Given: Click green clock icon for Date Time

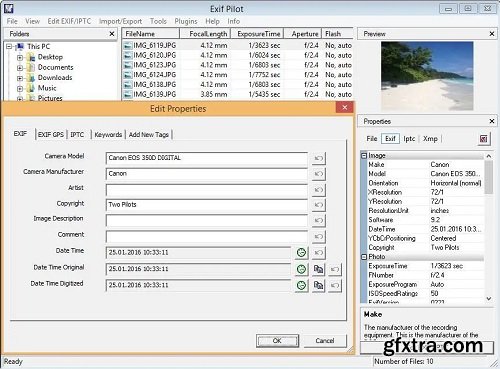Looking at the screenshot, I should (x=301, y=253).
